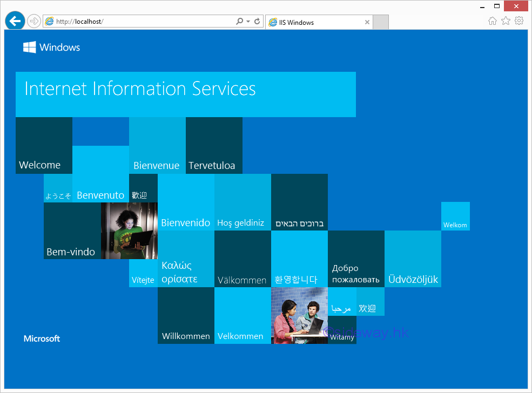The width and height of the screenshot is (532, 393).
Task: Click the two students photo tile
Action: click(299, 316)
